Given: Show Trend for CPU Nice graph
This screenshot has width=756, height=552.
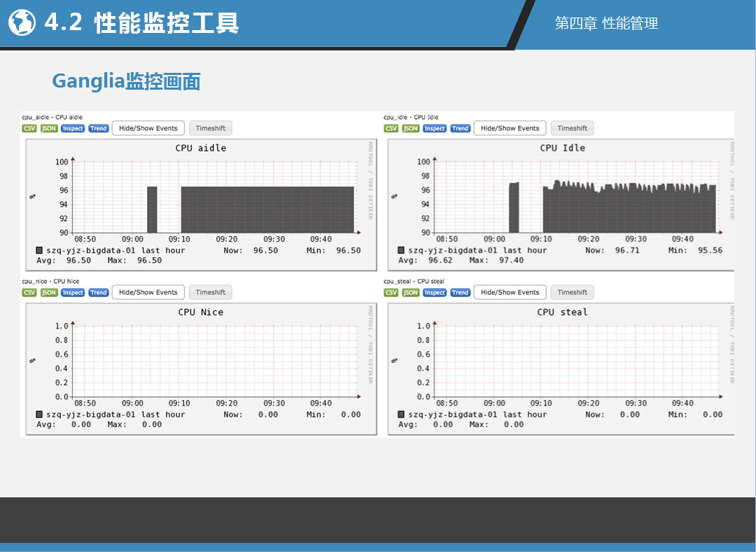Looking at the screenshot, I should click(x=99, y=293).
